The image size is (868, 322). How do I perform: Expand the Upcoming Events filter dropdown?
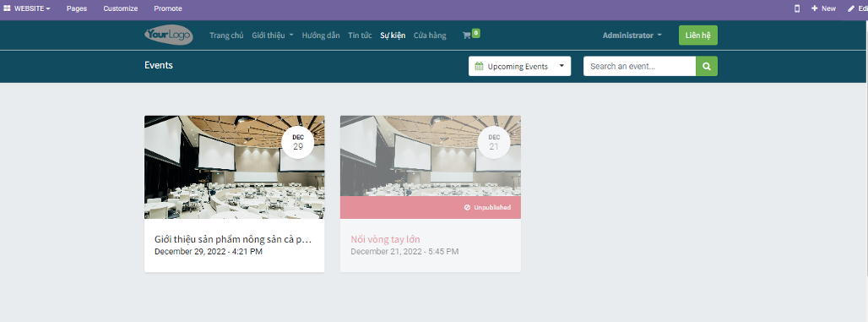tap(520, 67)
